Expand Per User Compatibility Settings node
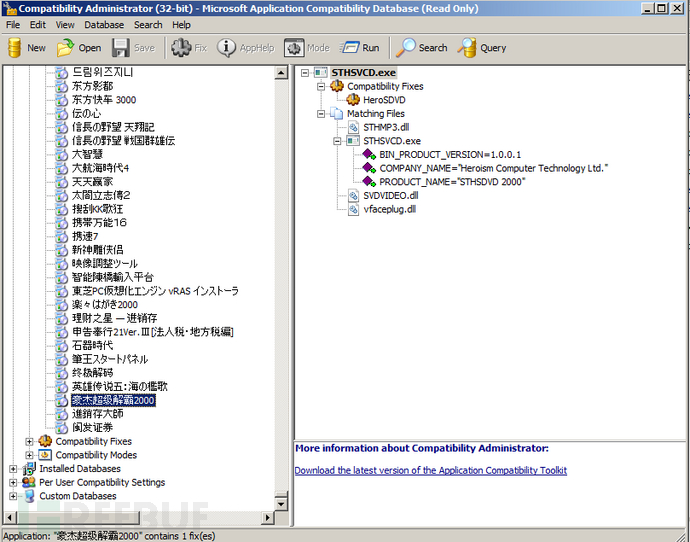690x542 pixels. point(13,482)
